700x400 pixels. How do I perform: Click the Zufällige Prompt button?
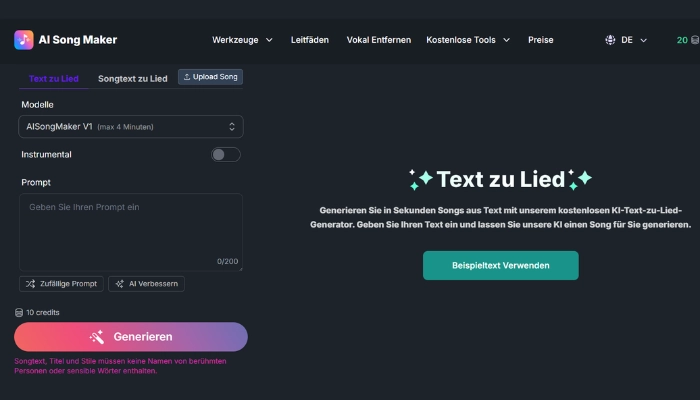tap(61, 284)
